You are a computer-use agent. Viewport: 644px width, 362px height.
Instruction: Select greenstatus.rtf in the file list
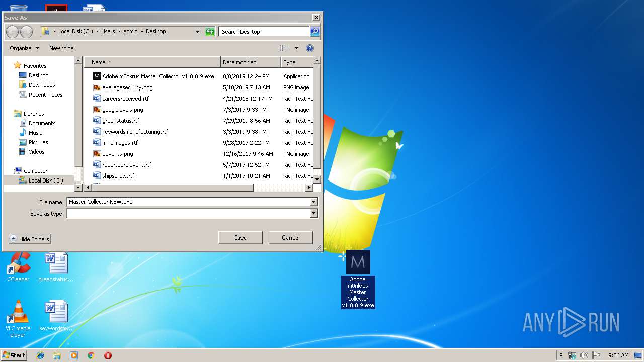tap(121, 121)
